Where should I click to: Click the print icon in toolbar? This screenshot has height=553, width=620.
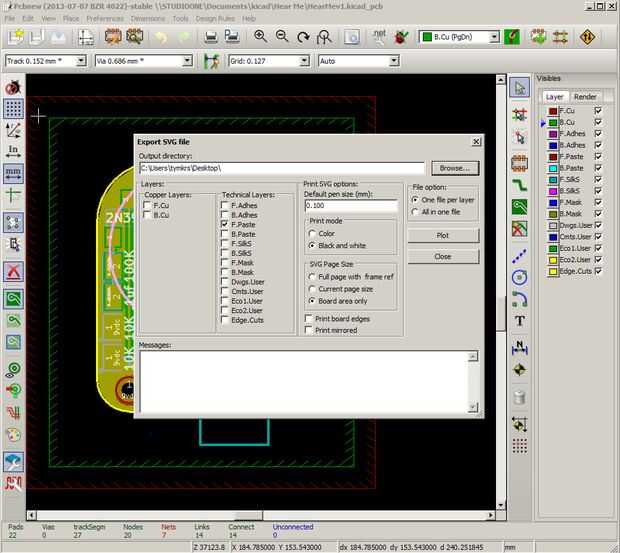pos(212,37)
